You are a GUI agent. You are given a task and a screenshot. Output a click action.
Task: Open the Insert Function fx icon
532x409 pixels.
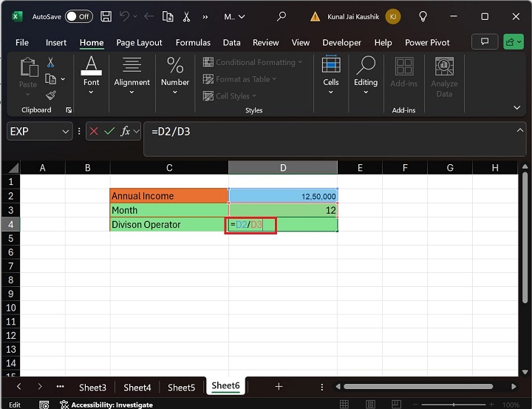tap(126, 131)
